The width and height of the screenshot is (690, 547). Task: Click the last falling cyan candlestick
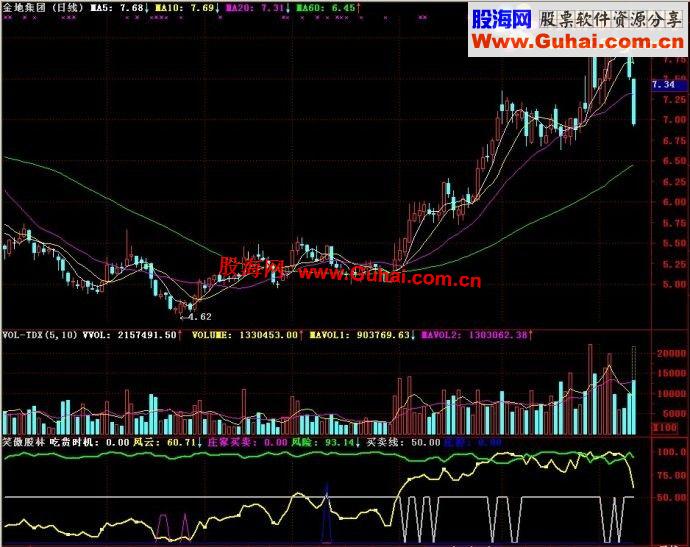(x=634, y=102)
